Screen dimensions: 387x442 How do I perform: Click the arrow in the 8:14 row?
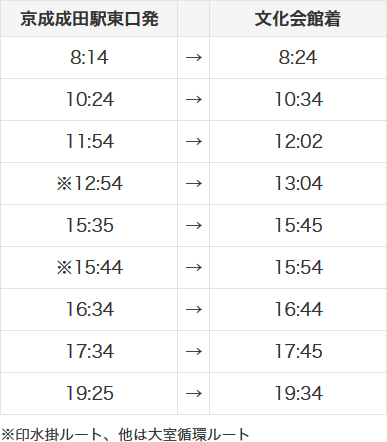click(194, 58)
